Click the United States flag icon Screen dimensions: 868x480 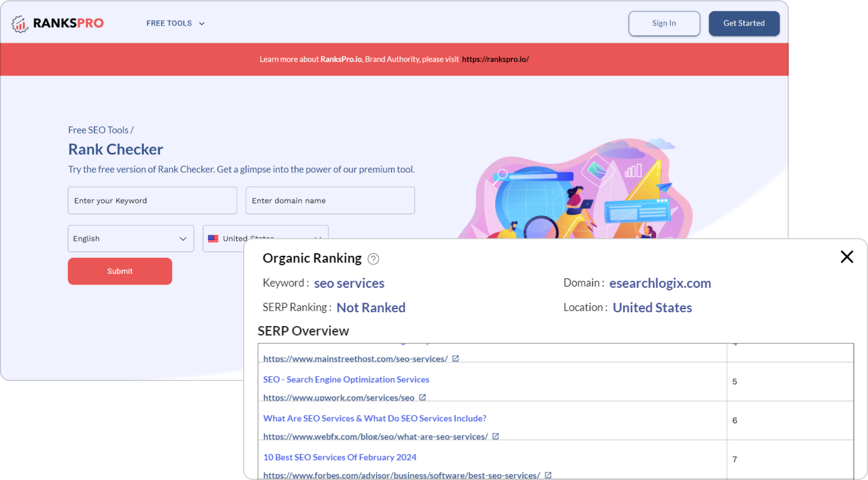click(213, 239)
